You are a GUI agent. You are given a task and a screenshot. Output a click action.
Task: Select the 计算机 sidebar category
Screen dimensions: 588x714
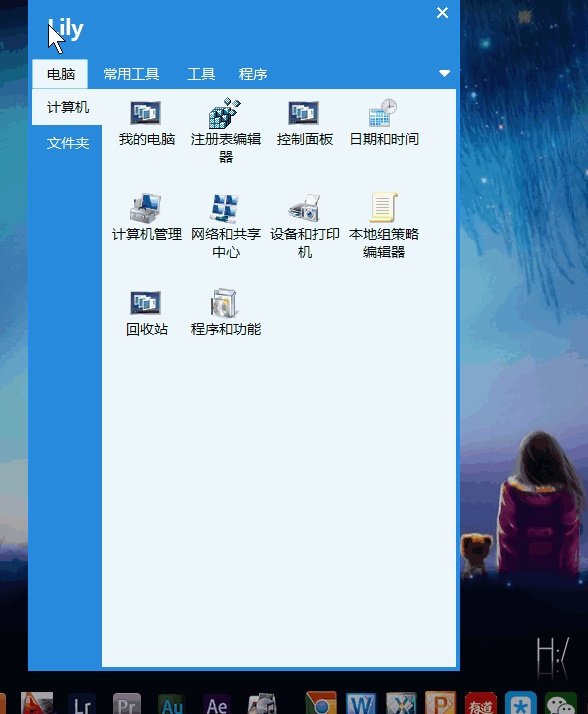tap(67, 107)
